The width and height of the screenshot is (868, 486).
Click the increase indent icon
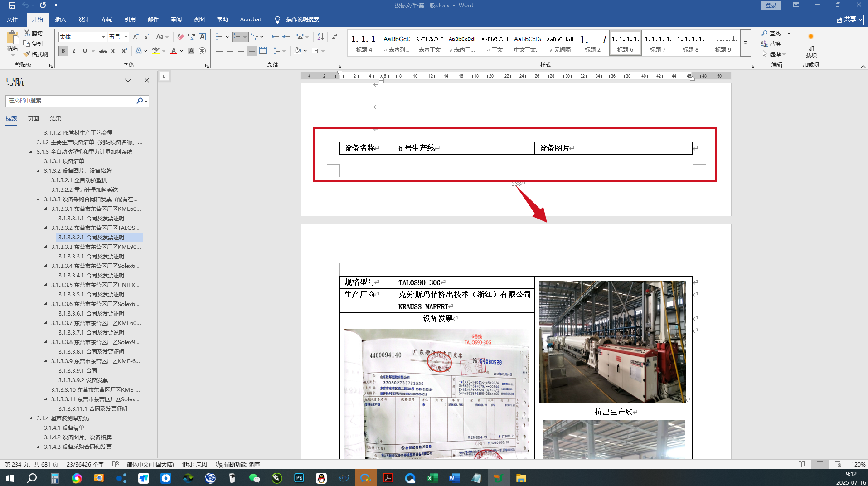pyautogui.click(x=286, y=37)
